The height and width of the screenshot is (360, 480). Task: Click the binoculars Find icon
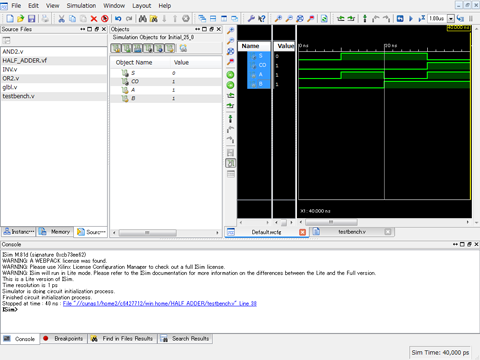click(143, 19)
